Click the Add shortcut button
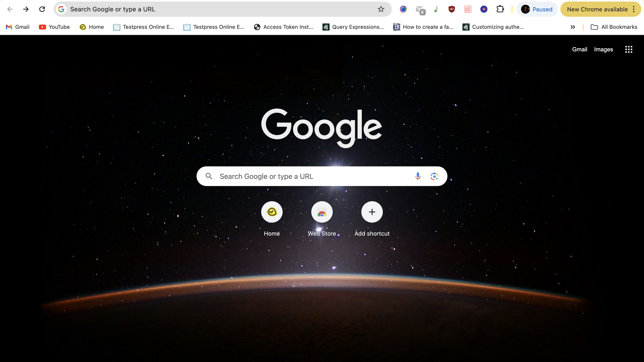This screenshot has height=362, width=644. coord(372,212)
